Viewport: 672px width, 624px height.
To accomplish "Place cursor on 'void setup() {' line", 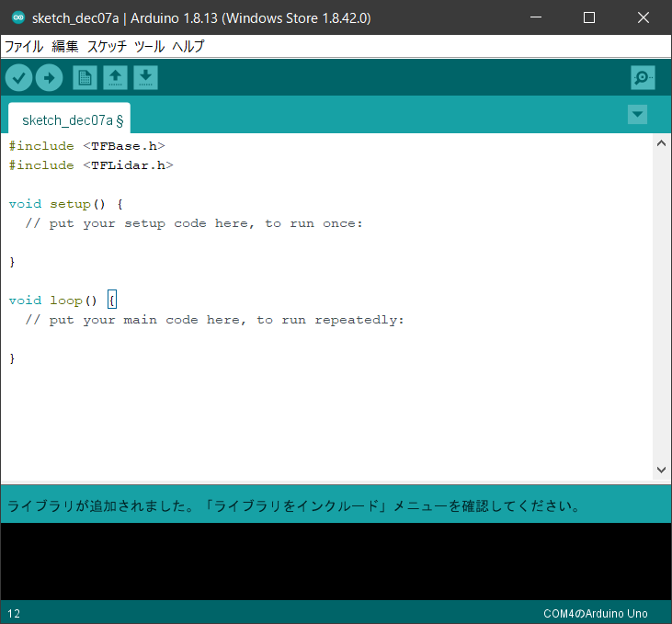I will coord(66,204).
